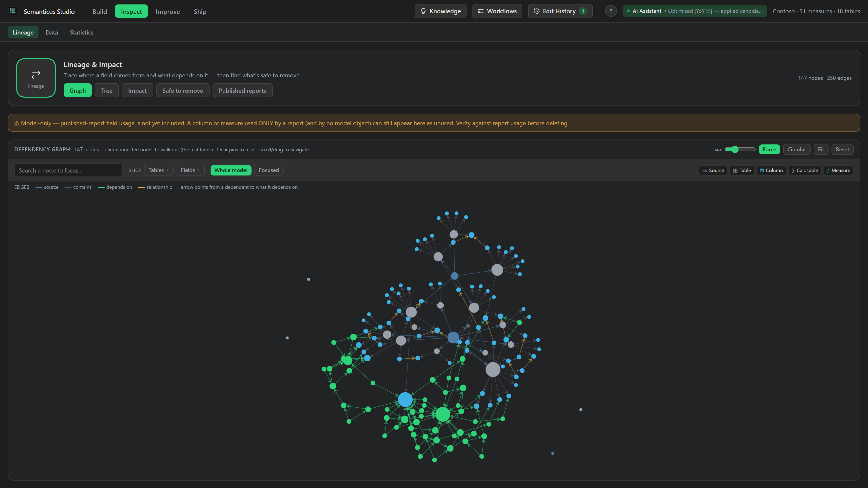The height and width of the screenshot is (488, 868).
Task: Go to the Improve tab
Action: tap(167, 11)
